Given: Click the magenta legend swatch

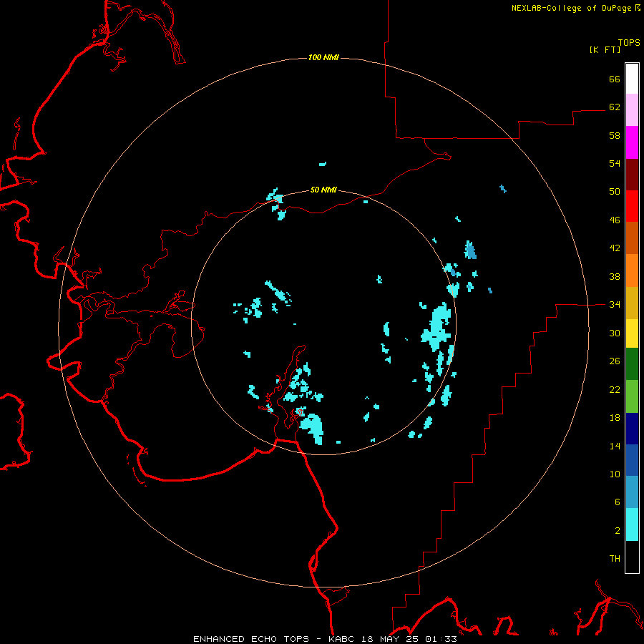Looking at the screenshot, I should [x=632, y=142].
